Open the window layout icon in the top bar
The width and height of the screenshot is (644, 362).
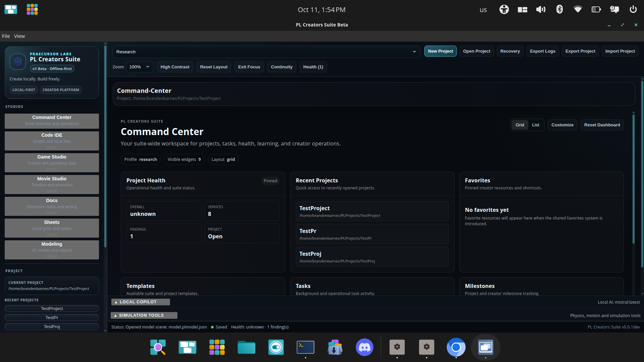click(522, 9)
